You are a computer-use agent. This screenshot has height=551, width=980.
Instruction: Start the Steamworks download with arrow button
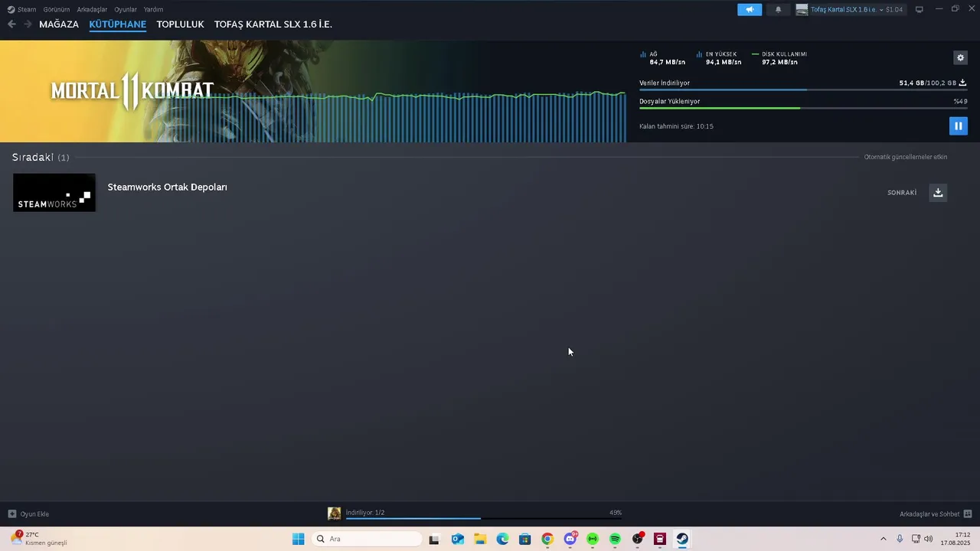coord(938,192)
